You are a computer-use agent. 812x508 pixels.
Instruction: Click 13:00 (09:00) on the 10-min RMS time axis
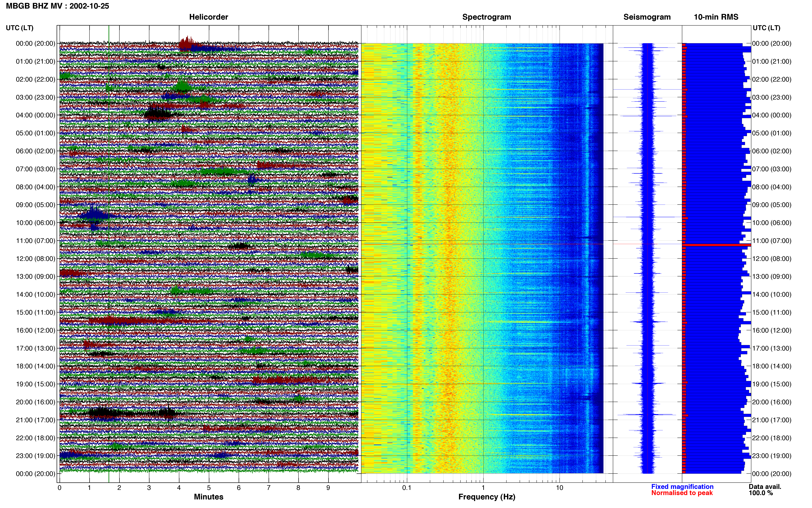772,277
